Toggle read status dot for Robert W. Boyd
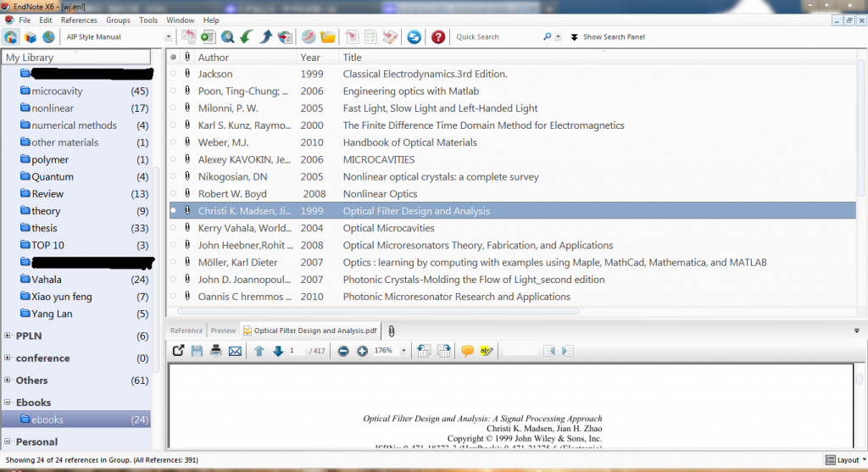 coord(173,193)
